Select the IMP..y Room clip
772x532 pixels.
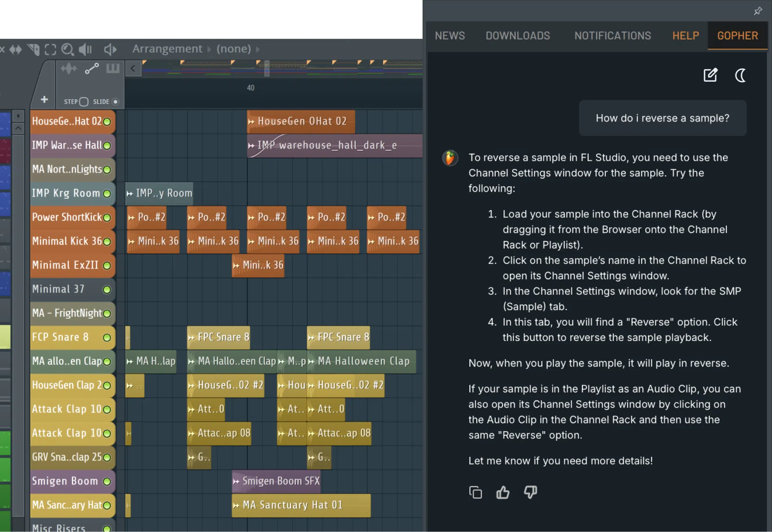(x=159, y=193)
